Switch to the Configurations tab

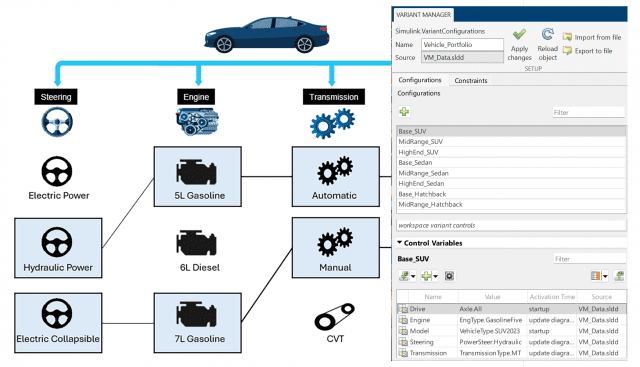pyautogui.click(x=420, y=80)
